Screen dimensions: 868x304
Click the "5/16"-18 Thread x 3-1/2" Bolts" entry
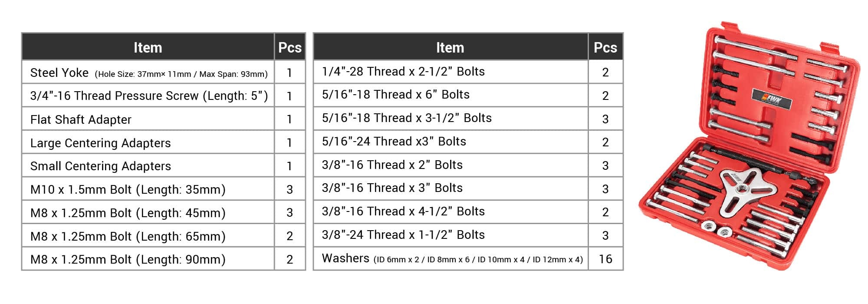[406, 118]
